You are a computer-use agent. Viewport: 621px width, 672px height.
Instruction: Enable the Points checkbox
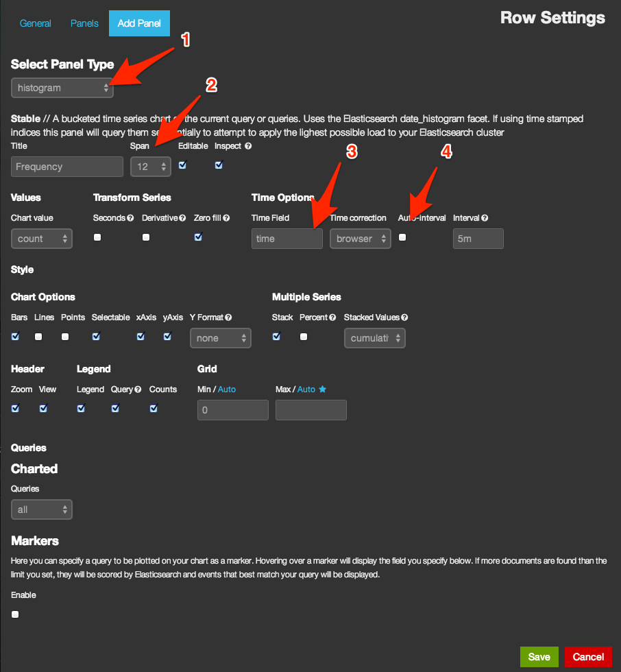point(65,337)
